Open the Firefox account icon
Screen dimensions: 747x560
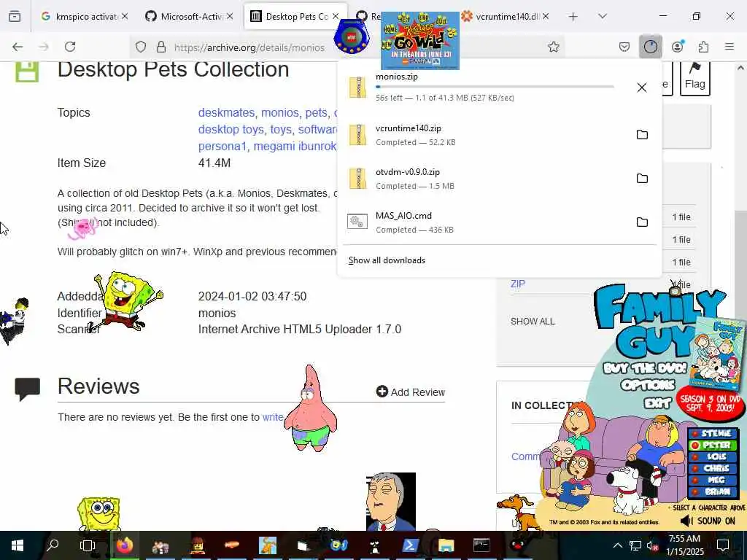click(677, 47)
